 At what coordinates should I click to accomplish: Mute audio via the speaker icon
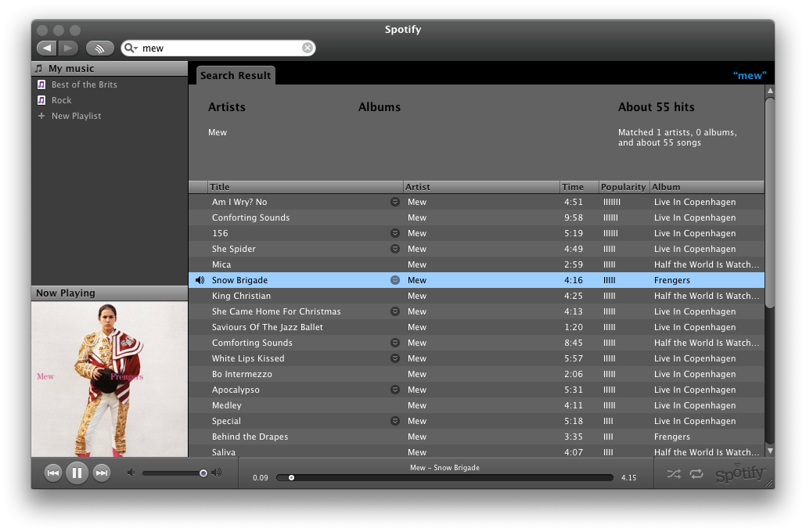[x=131, y=473]
